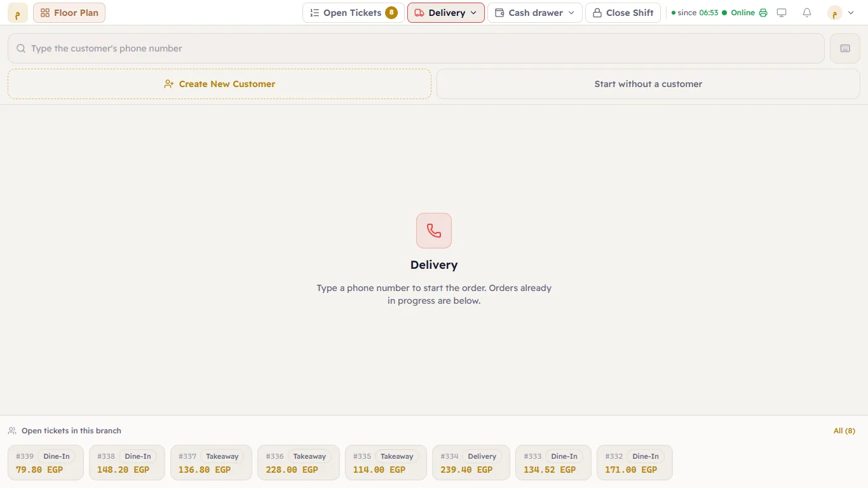
Task: Click the app logo in top-left corner
Action: (18, 13)
